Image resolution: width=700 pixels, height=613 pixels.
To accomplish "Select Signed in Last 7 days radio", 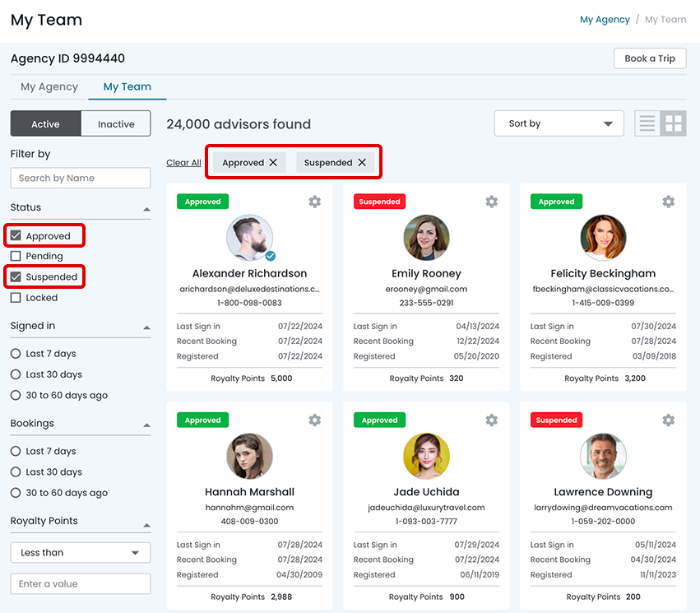I will click(16, 354).
